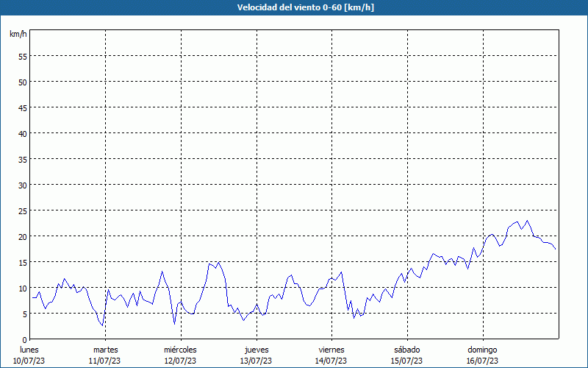The width and height of the screenshot is (588, 368).
Task: Click the '55' y-axis tick label
Action: (x=23, y=57)
